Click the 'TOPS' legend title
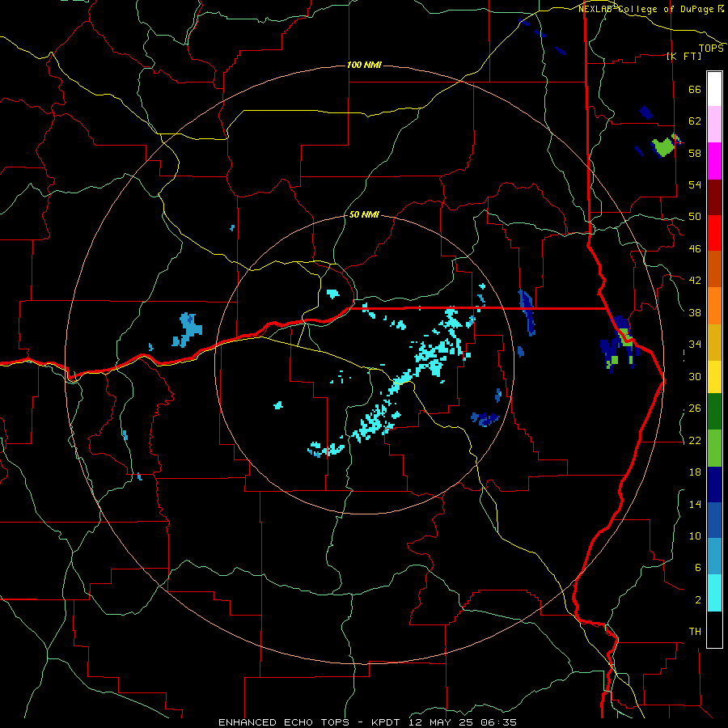This screenshot has height=728, width=728. coord(711,48)
